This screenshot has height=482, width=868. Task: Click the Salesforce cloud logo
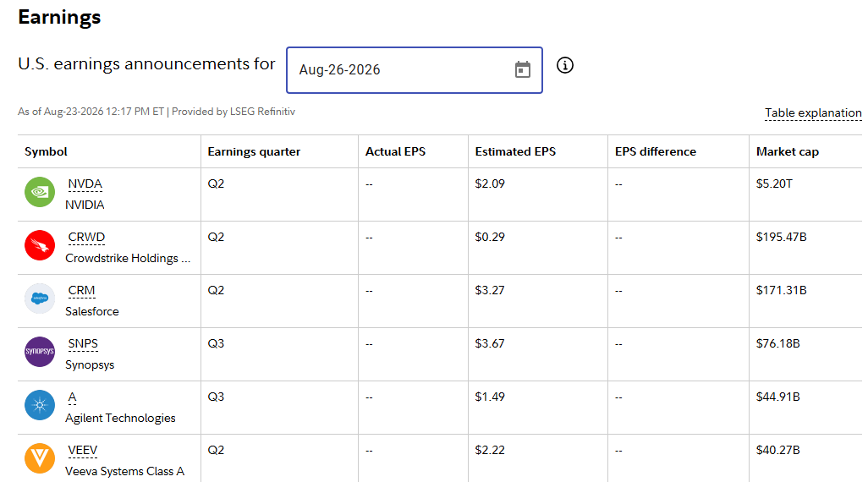pos(40,299)
